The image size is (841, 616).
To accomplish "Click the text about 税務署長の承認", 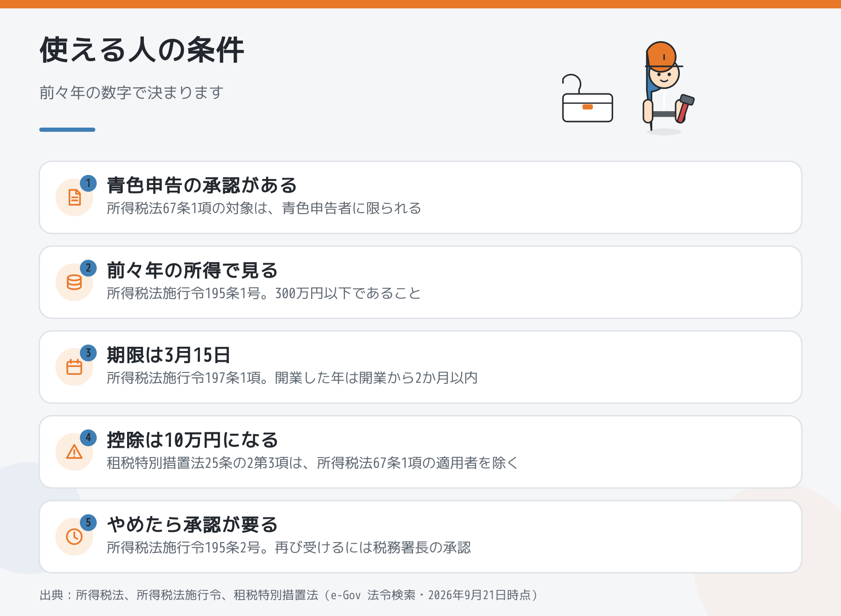I will click(289, 547).
